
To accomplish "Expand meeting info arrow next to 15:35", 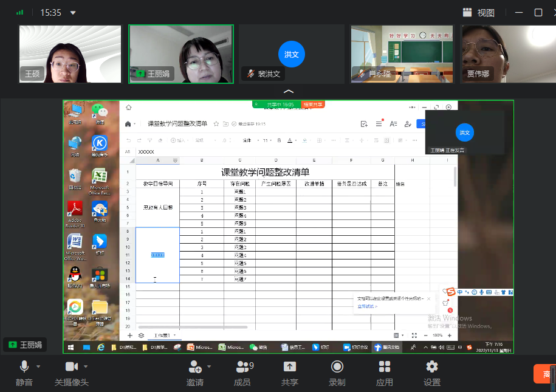I will (74, 12).
